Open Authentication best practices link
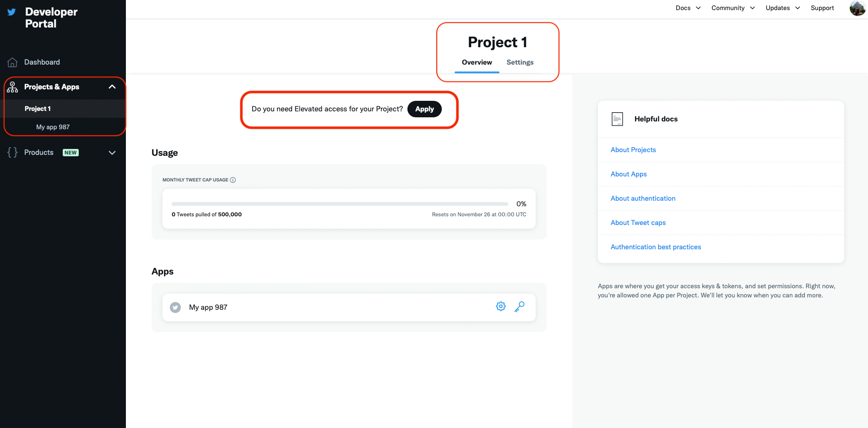 (x=656, y=247)
